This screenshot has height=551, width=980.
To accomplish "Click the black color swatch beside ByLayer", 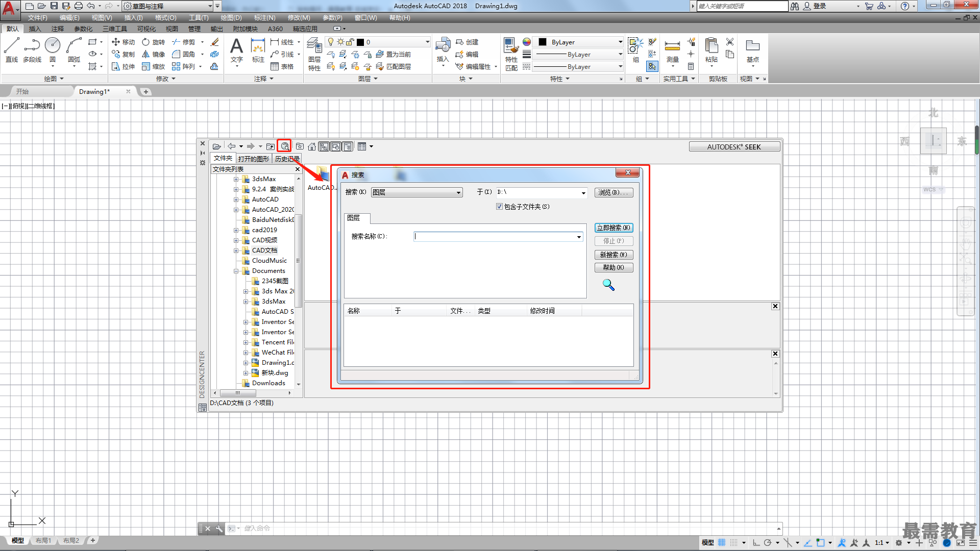I will tap(542, 42).
